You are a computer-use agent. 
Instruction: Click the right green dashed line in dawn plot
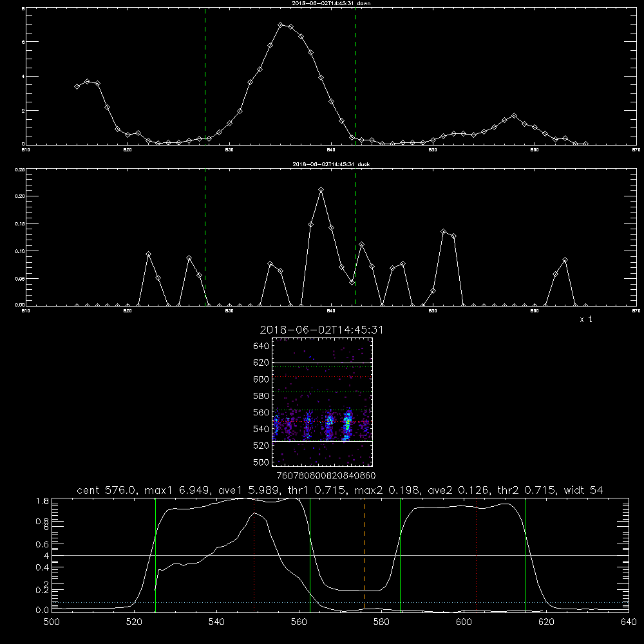tap(355, 76)
